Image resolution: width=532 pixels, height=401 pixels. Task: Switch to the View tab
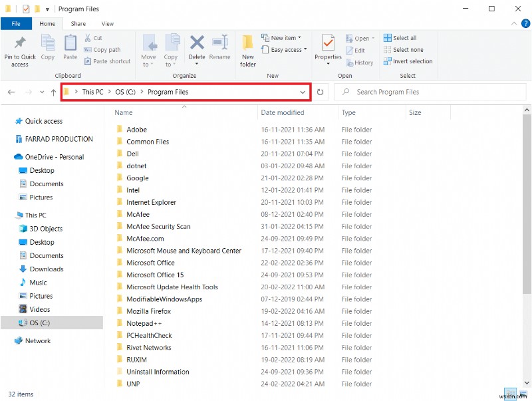click(x=108, y=23)
